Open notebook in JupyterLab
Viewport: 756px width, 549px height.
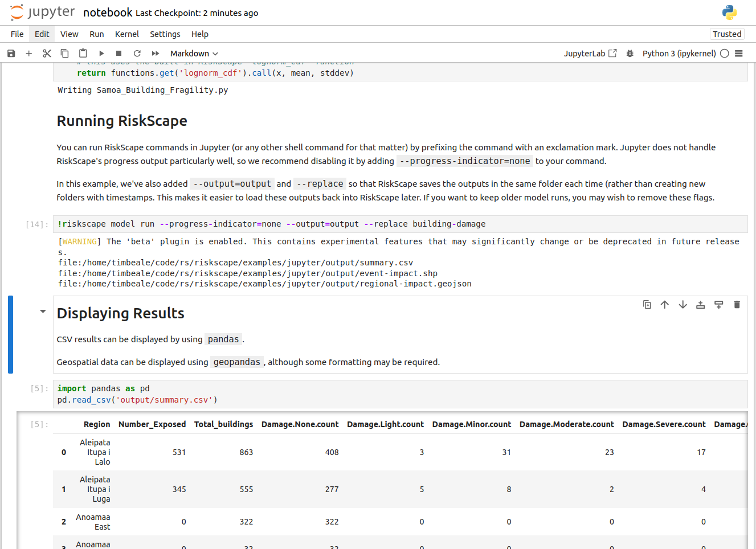[590, 54]
